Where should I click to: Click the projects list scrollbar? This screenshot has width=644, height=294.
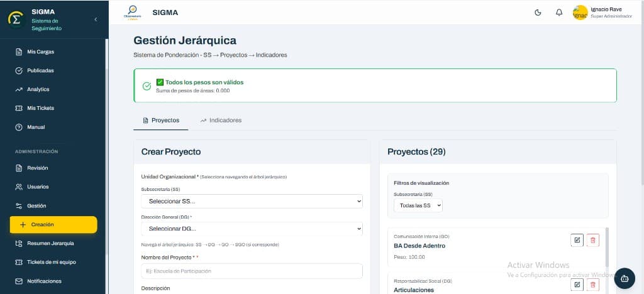pos(607,246)
